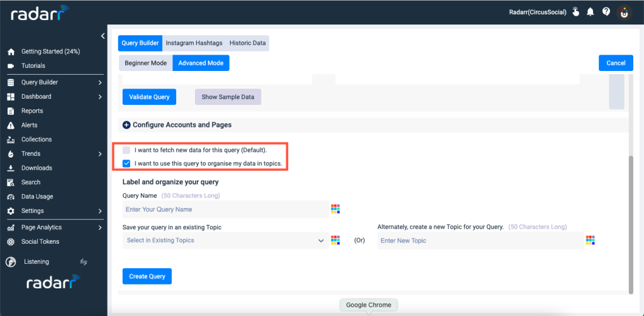
Task: Click Radarr(CircusSocial) account name
Action: [538, 13]
